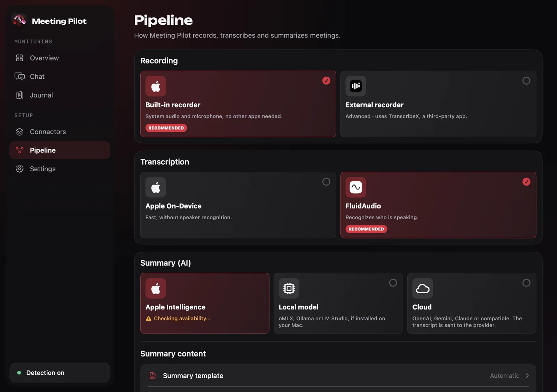Click the chip icon on Local model
The height and width of the screenshot is (392, 557).
point(289,288)
